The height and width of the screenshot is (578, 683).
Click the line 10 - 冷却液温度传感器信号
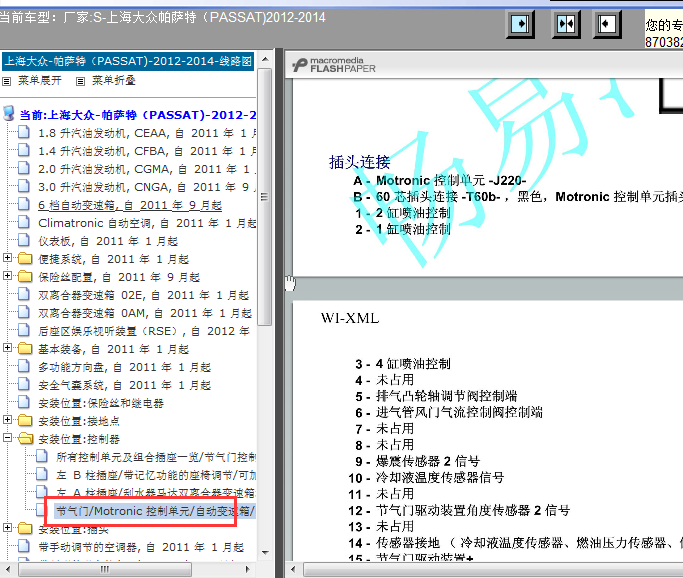pos(426,478)
